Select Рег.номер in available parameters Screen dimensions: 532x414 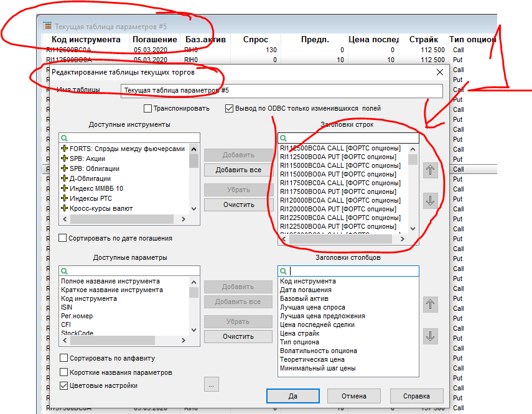(77, 316)
